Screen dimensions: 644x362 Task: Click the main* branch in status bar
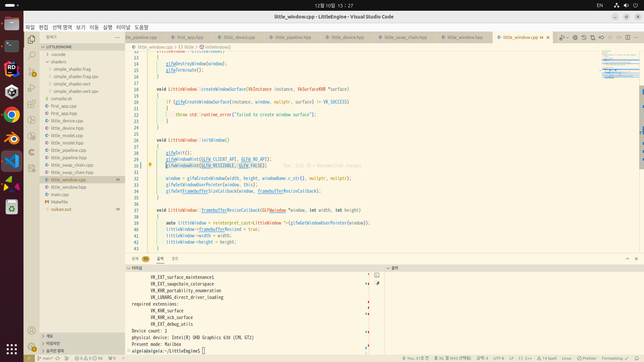pos(45,358)
